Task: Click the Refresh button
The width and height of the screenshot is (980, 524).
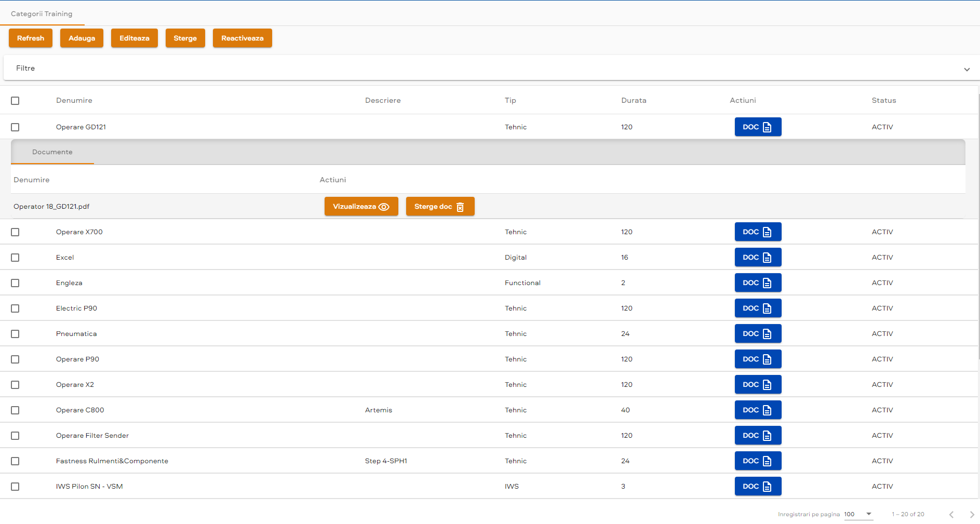Action: [31, 38]
